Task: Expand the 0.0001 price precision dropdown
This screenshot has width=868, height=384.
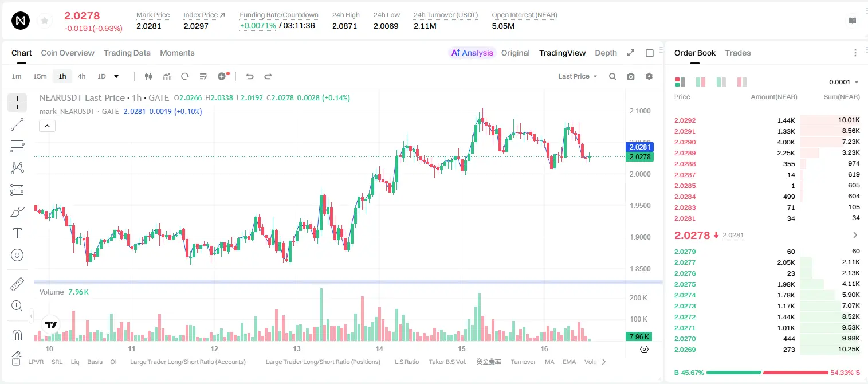Action: (x=844, y=82)
